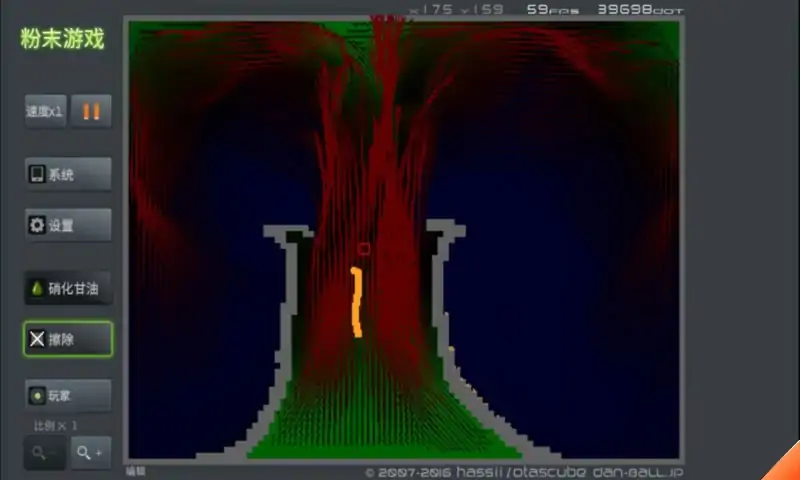Select the 硝化甘油 nitroglycerin element
The image size is (800, 480).
(x=67, y=288)
